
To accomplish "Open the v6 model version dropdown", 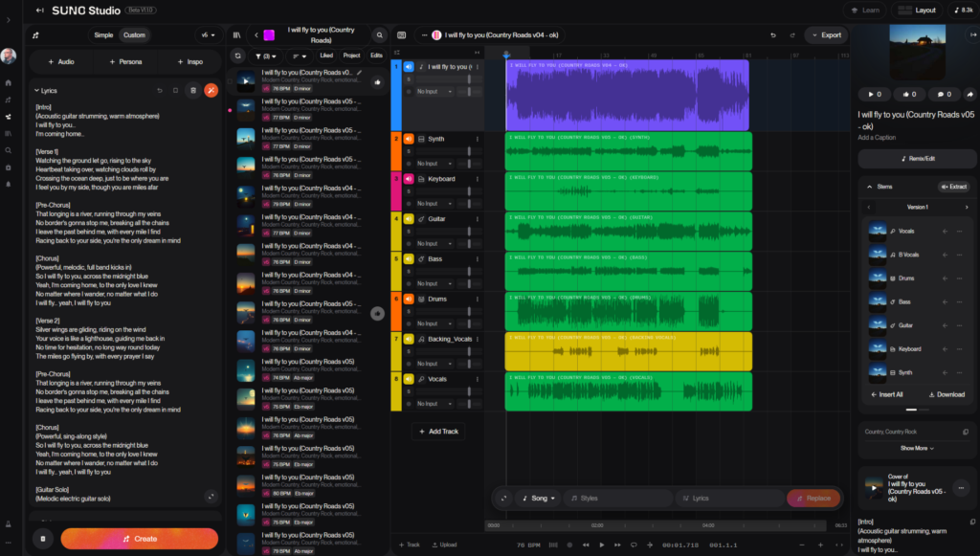I will 207,35.
